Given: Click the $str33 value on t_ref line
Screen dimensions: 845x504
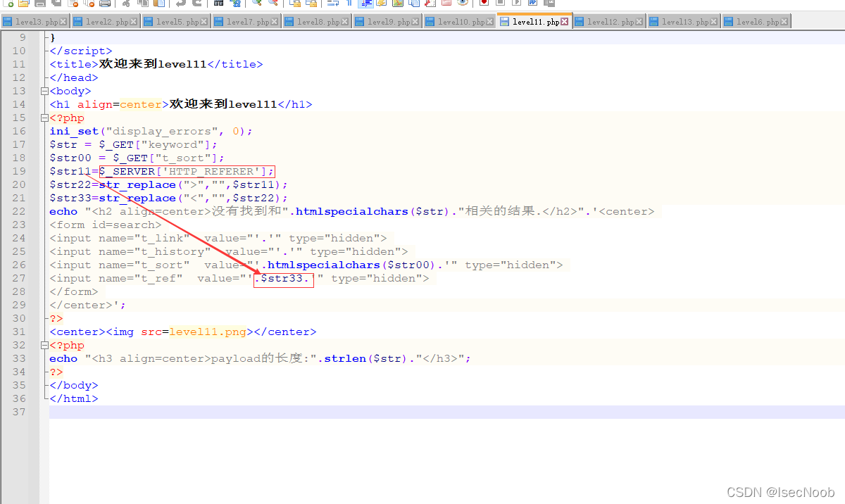Looking at the screenshot, I should [285, 278].
